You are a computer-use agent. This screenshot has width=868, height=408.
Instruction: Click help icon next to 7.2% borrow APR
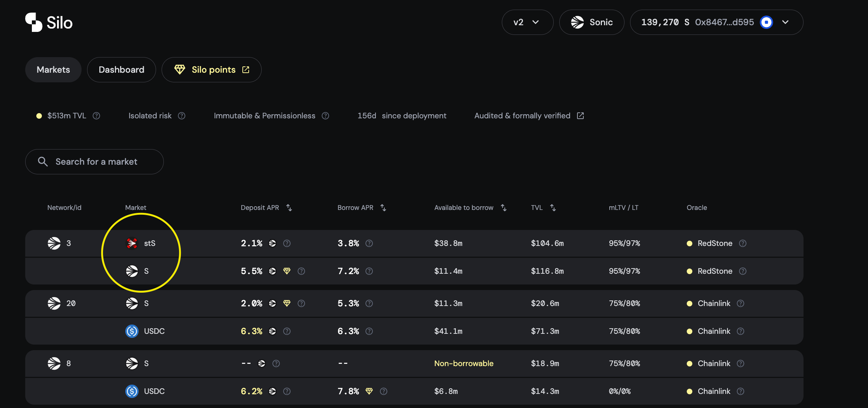(x=369, y=271)
